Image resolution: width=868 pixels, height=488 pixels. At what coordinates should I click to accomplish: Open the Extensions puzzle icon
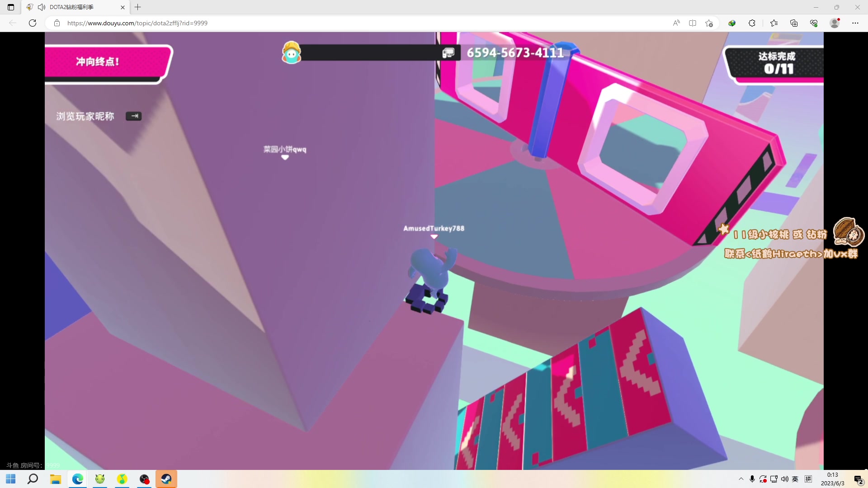(x=752, y=23)
